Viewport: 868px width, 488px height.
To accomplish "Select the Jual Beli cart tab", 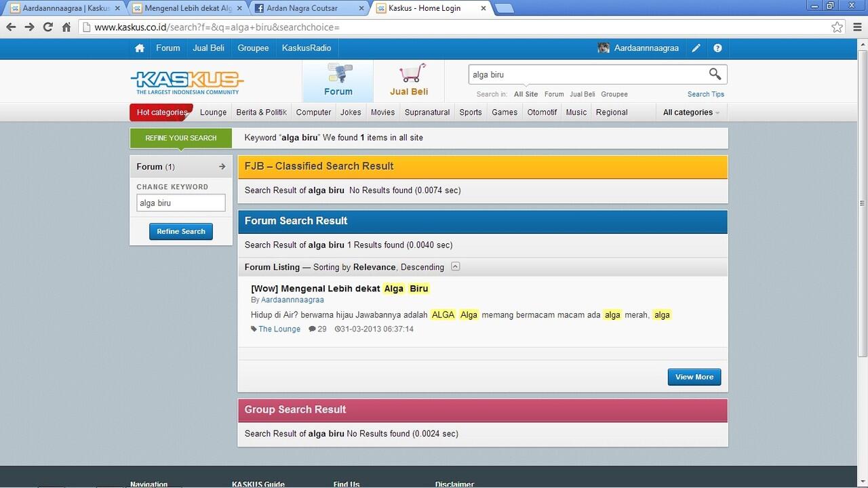I will coord(409,80).
